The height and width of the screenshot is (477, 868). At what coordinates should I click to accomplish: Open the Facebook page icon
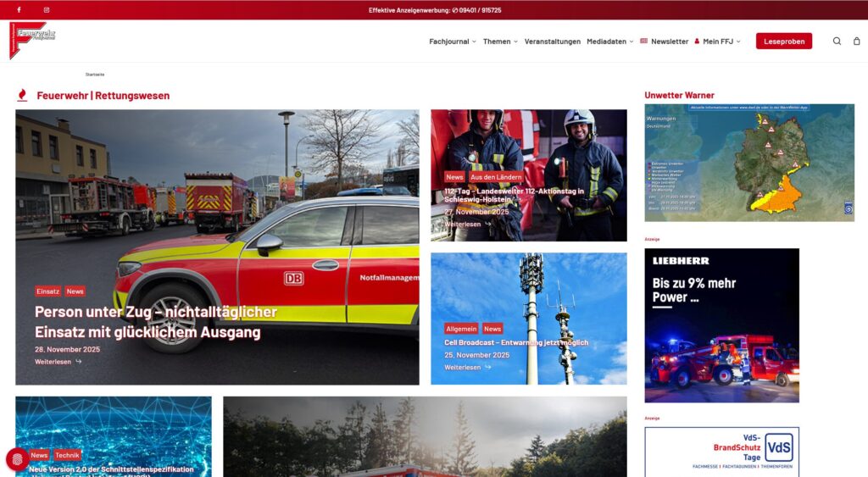[19, 10]
